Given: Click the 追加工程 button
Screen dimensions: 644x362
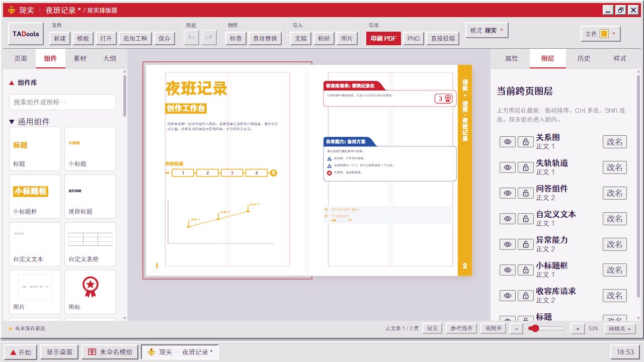Looking at the screenshot, I should (x=135, y=38).
